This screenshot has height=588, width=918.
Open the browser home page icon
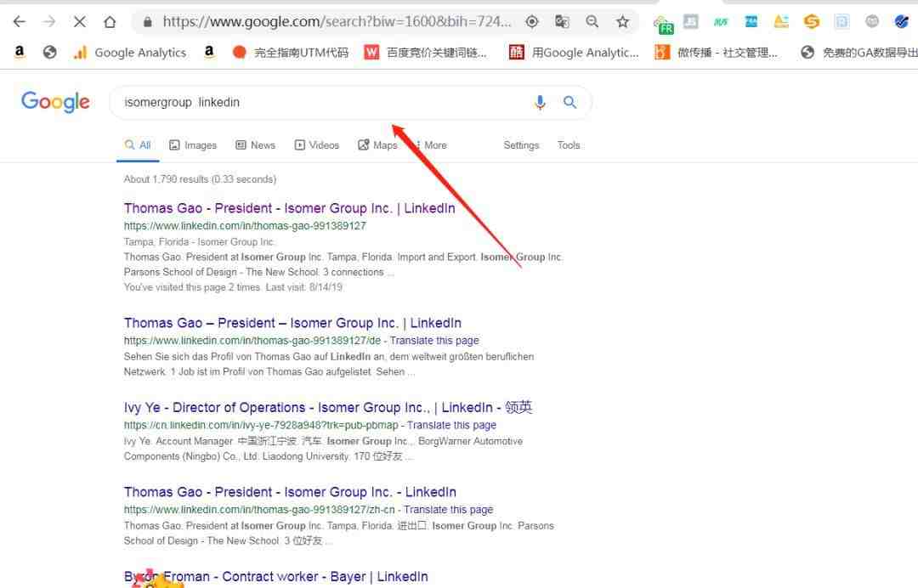click(110, 22)
